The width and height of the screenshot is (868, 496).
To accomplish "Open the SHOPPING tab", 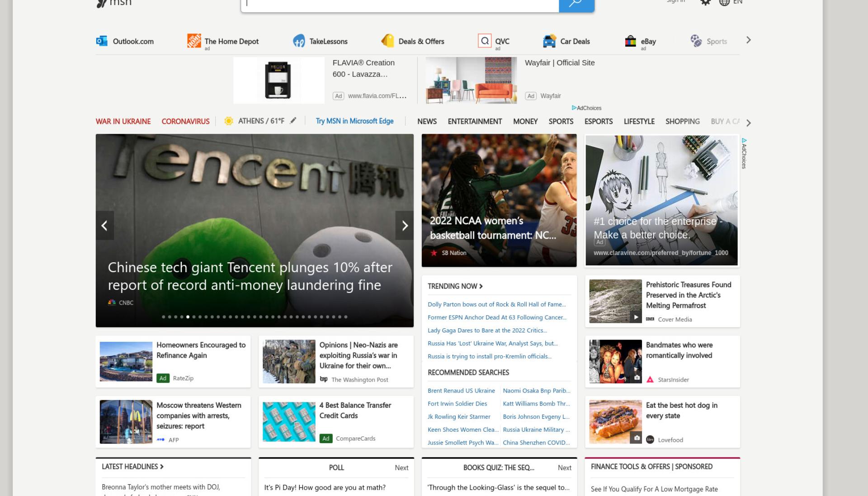I will (x=682, y=121).
